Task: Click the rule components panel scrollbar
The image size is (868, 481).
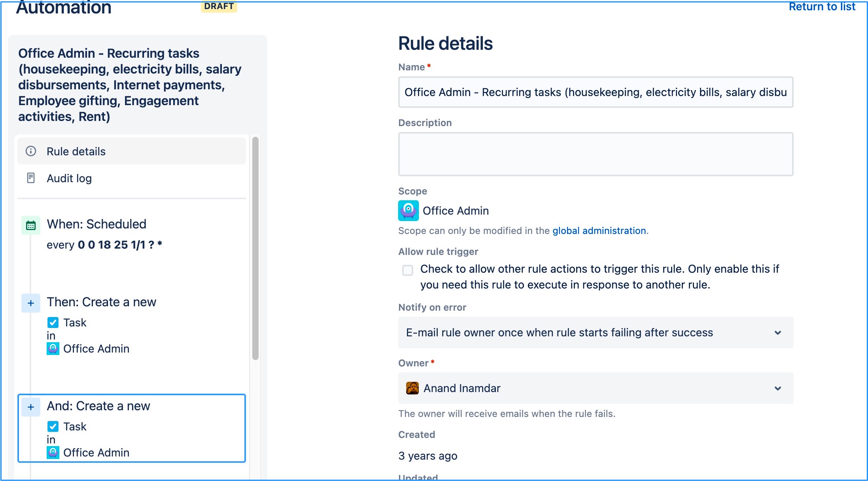Action: click(255, 248)
